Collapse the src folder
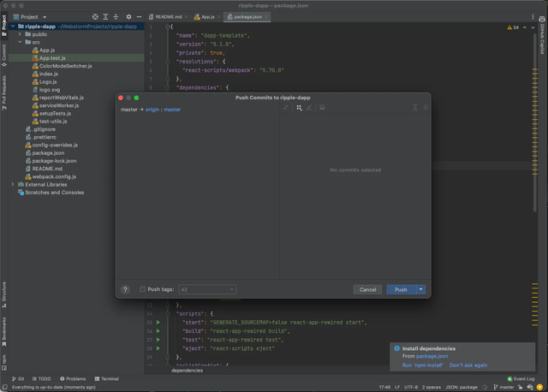This screenshot has width=548, height=392. 20,42
